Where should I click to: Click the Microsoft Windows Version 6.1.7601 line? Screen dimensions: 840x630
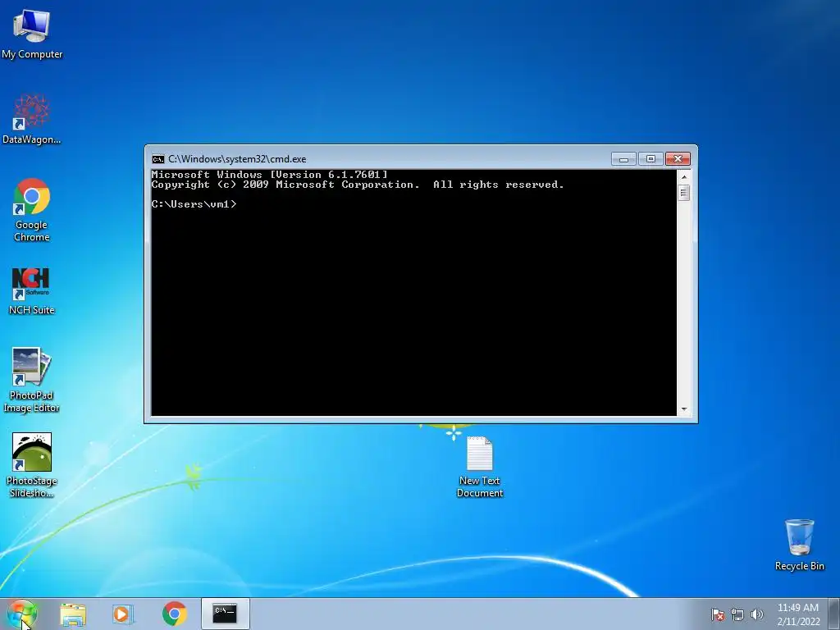[269, 175]
